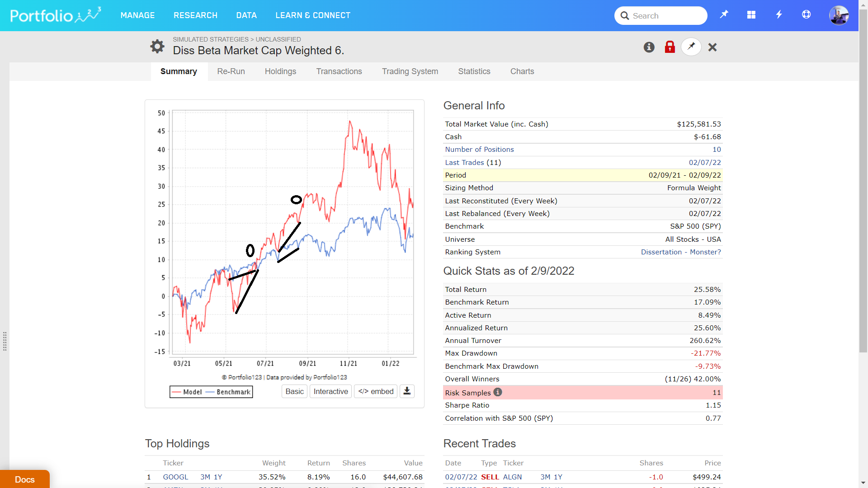Screen dimensions: 868x488
Task: Click the embed chart button
Action: (376, 391)
